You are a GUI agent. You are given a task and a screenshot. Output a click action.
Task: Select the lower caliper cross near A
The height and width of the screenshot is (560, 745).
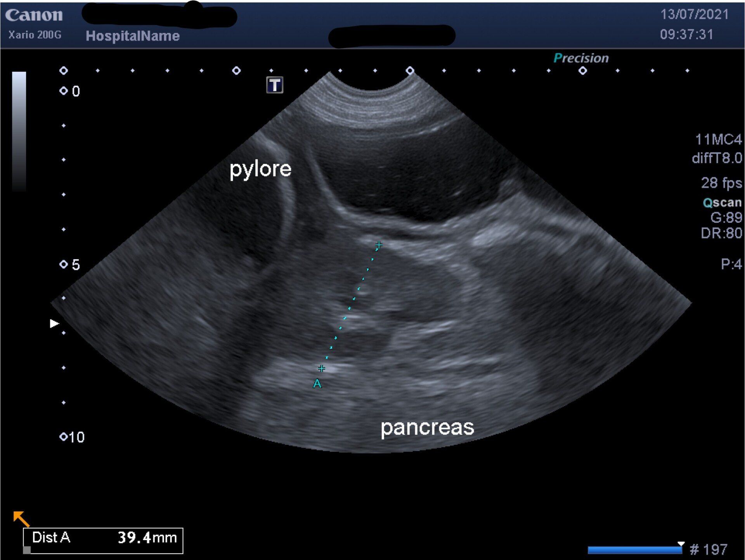point(321,368)
